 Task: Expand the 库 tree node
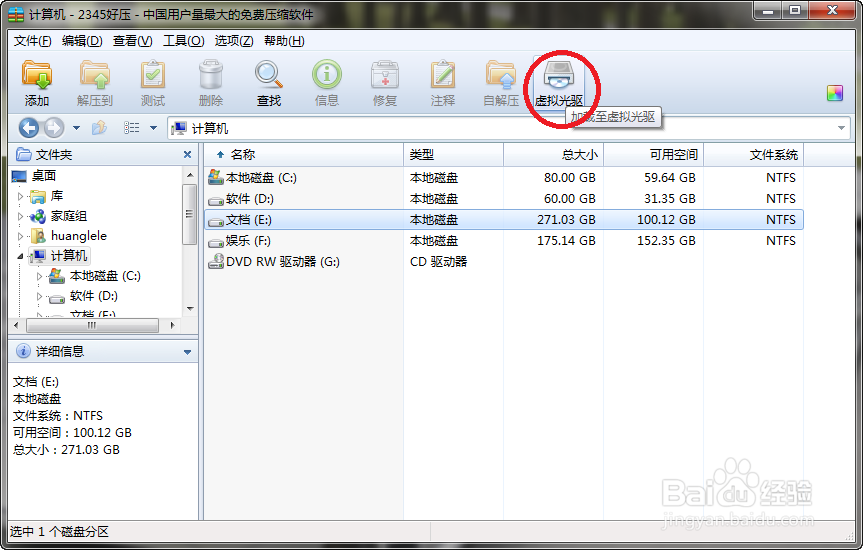click(20, 196)
